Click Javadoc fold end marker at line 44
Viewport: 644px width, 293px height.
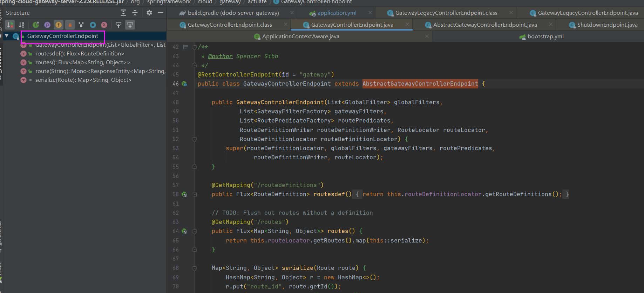pos(195,65)
